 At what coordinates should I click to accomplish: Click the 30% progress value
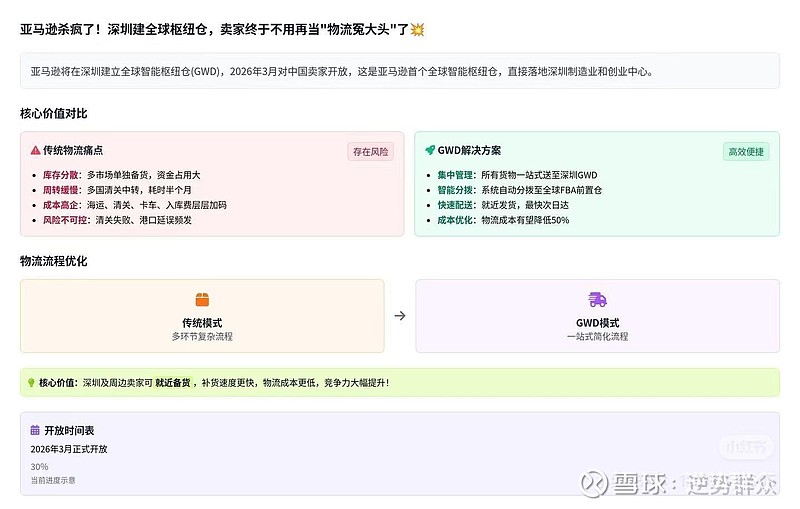39,467
